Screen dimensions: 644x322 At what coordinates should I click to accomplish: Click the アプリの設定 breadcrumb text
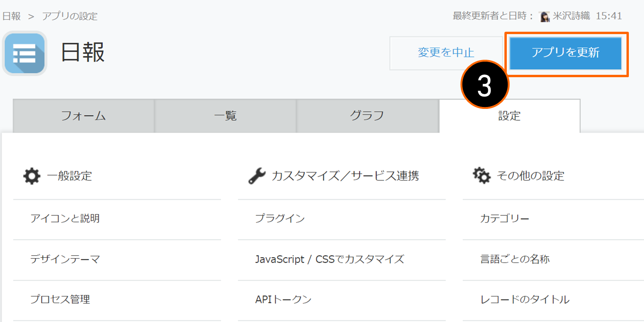70,16
